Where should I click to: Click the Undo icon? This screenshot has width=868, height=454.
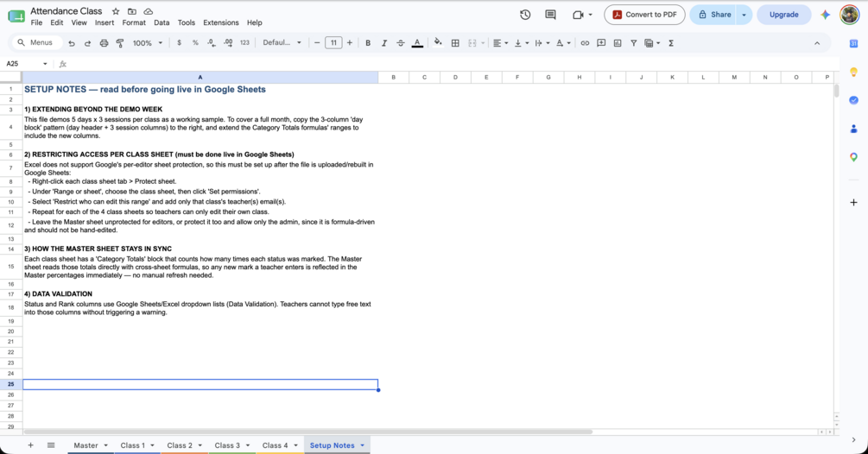pyautogui.click(x=72, y=43)
